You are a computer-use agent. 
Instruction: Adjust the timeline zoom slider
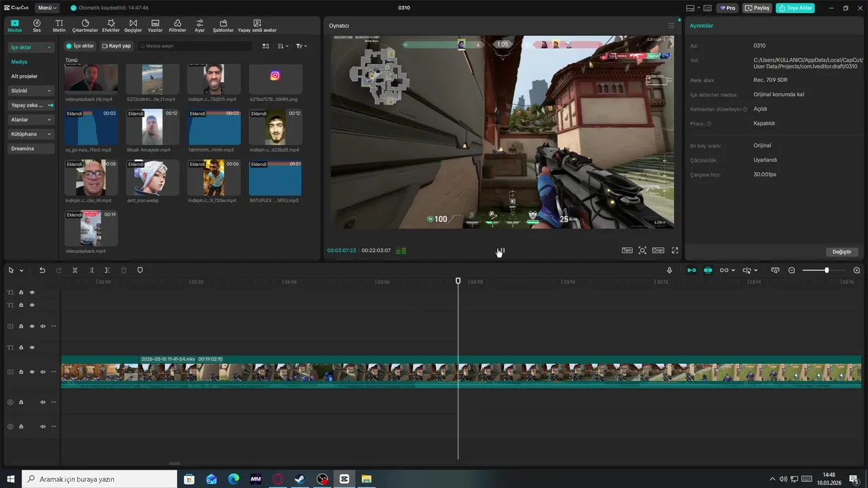[826, 270]
